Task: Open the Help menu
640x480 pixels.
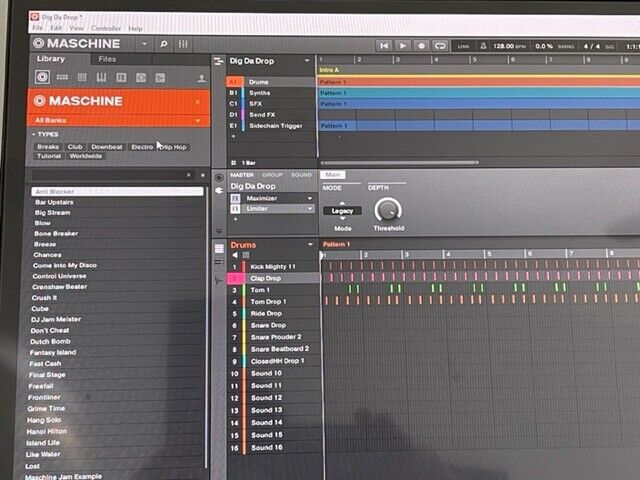Action: tap(136, 29)
